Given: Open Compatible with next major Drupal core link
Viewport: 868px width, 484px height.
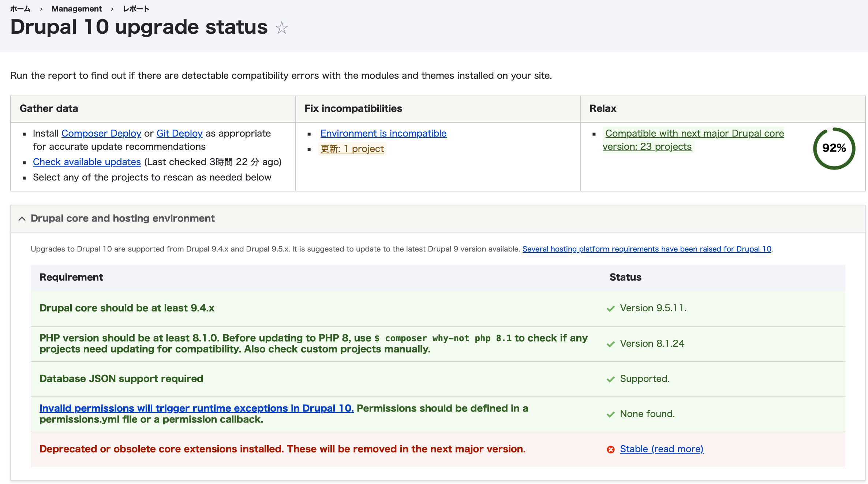Looking at the screenshot, I should point(694,133).
